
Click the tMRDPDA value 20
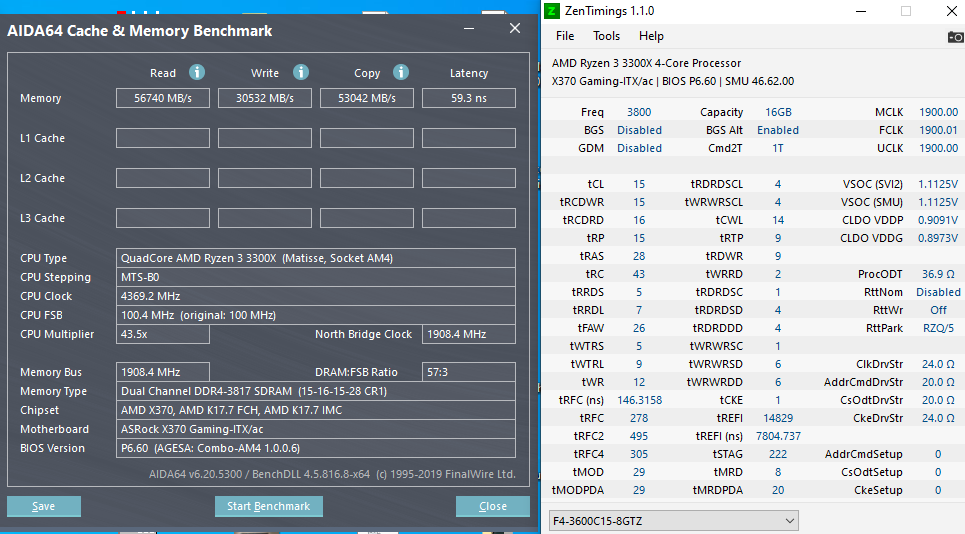[x=778, y=490]
